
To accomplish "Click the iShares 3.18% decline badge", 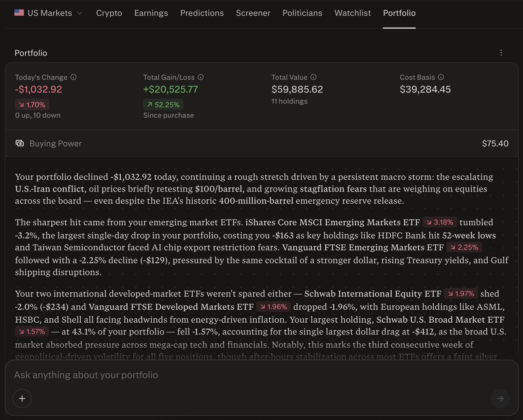I will coord(440,222).
